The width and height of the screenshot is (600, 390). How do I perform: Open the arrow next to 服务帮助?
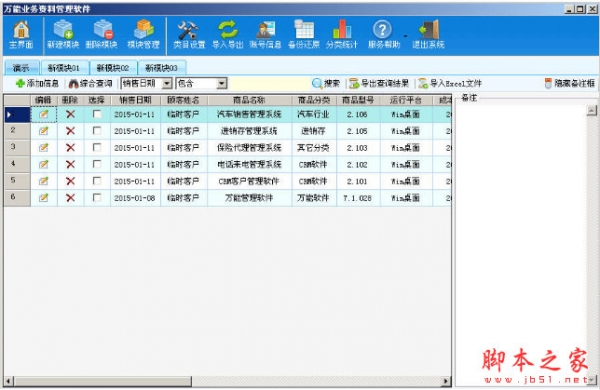point(405,36)
